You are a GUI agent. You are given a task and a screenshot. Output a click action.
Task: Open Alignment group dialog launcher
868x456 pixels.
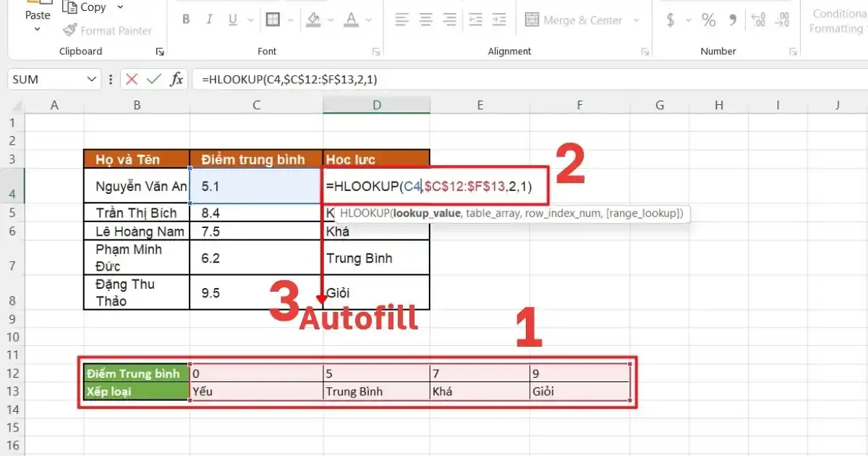[x=645, y=52]
